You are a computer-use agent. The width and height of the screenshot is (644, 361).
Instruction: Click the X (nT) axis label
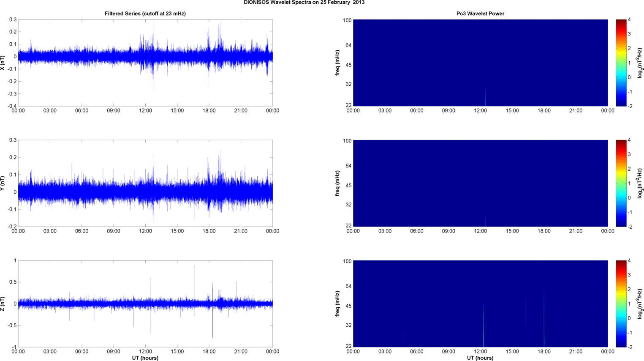point(3,63)
